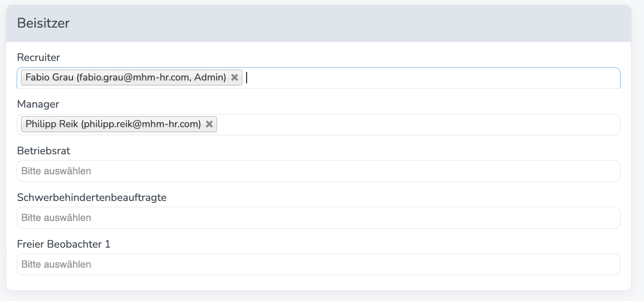
Task: Remove the Fabio Grau recruiter tag
Action: point(234,77)
